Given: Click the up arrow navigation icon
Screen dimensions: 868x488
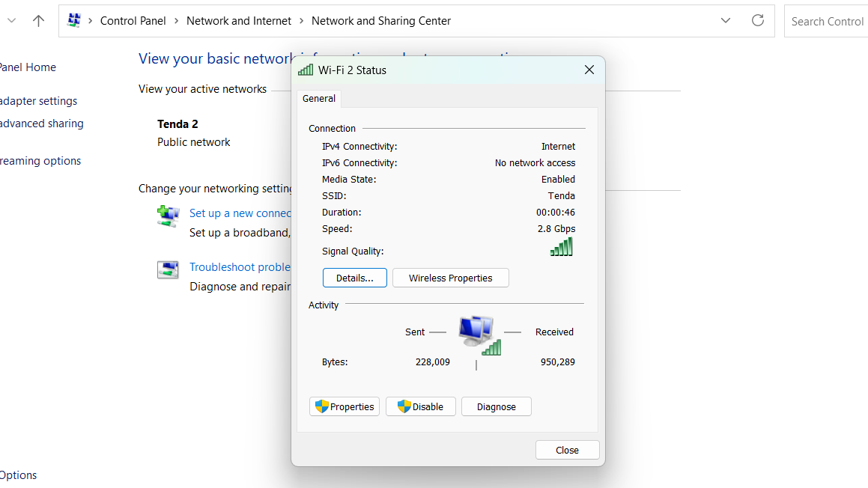Looking at the screenshot, I should coord(38,21).
